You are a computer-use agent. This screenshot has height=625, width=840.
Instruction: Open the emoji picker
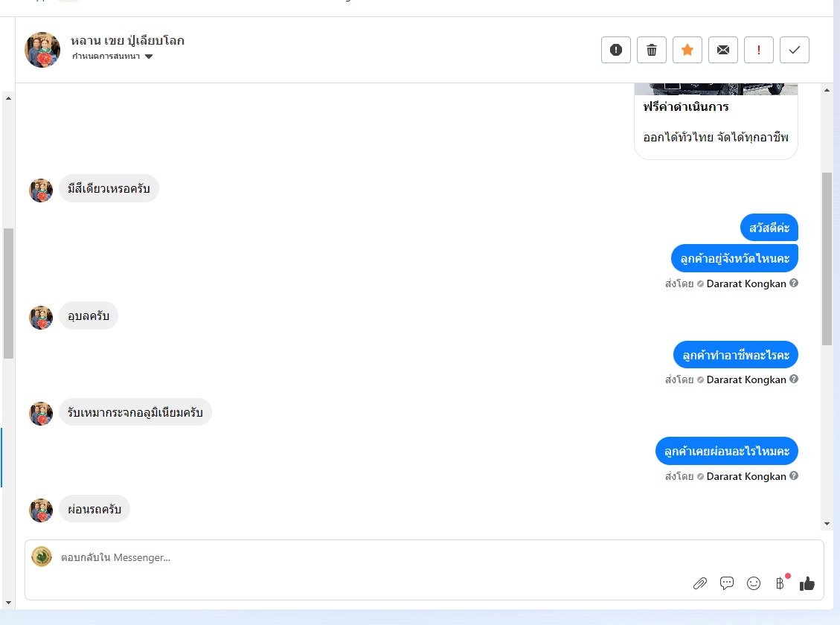(754, 583)
